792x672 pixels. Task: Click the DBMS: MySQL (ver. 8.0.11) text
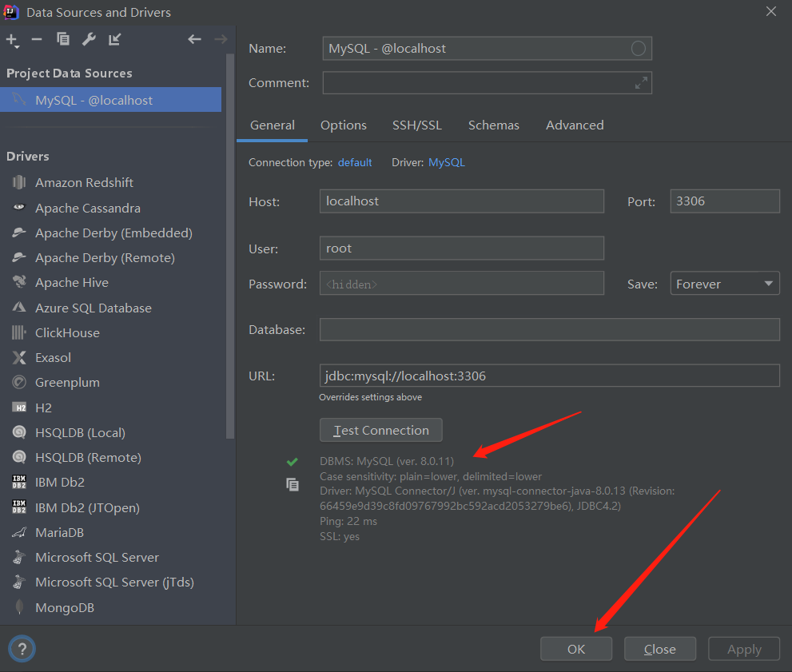point(387,461)
